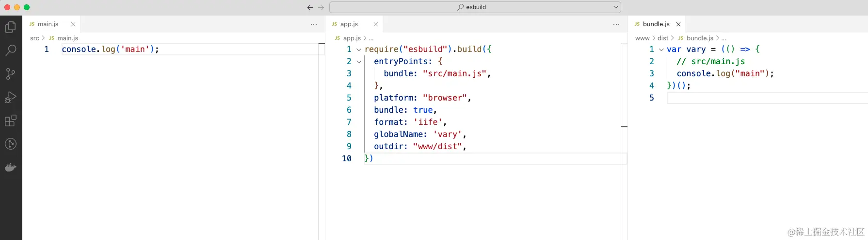This screenshot has height=240, width=868.
Task: Click the outdir: "www/dist" line
Action: coord(420,146)
